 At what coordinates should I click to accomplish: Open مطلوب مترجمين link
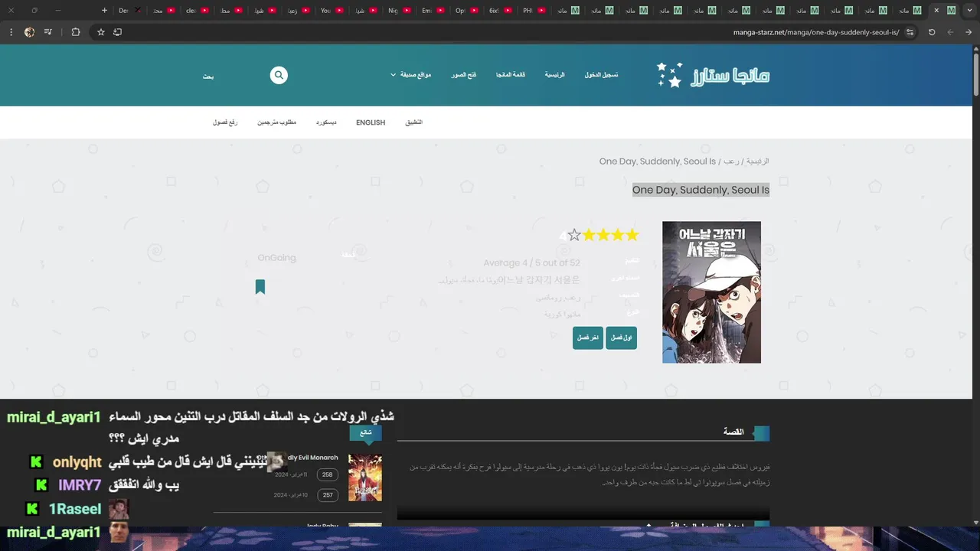[276, 122]
